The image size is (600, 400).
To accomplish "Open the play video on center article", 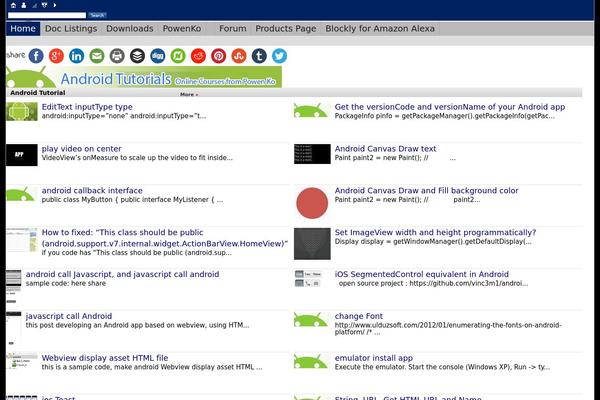I will [x=81, y=149].
